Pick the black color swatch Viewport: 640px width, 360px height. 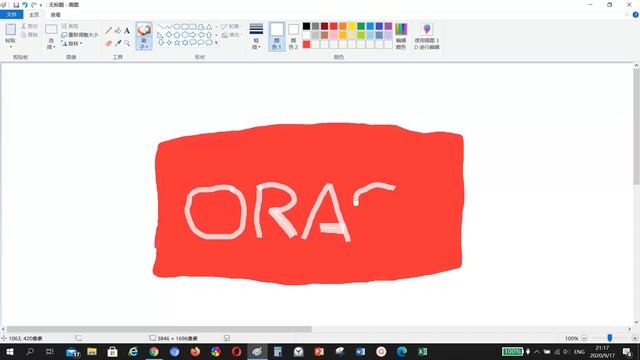(307, 26)
